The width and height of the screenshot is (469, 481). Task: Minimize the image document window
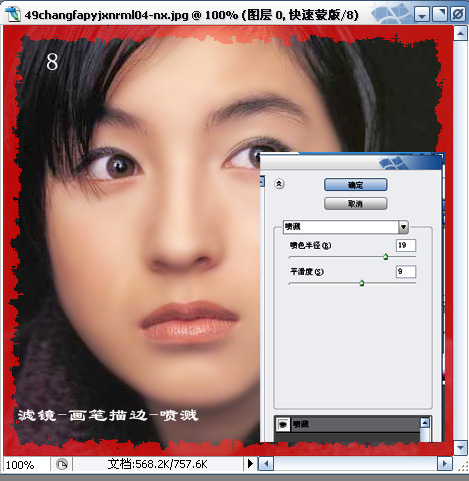[422, 14]
